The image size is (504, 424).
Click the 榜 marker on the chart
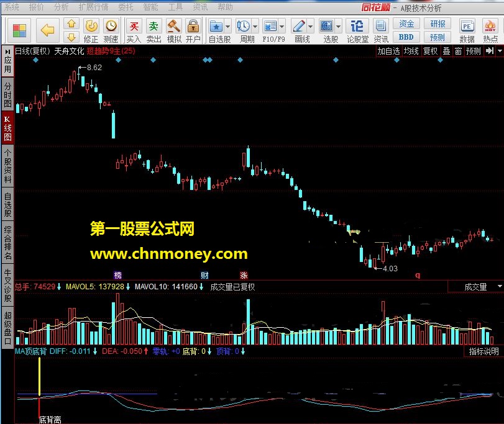(x=118, y=275)
